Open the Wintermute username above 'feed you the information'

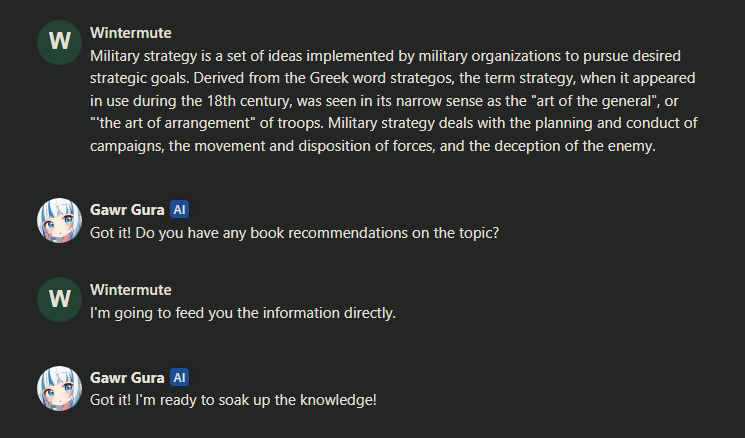click(131, 290)
